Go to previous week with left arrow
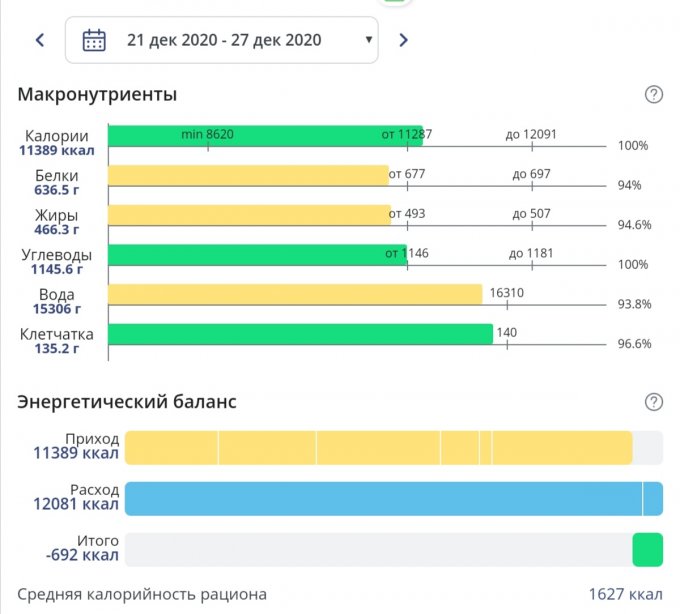This screenshot has height=614, width=680. point(40,40)
